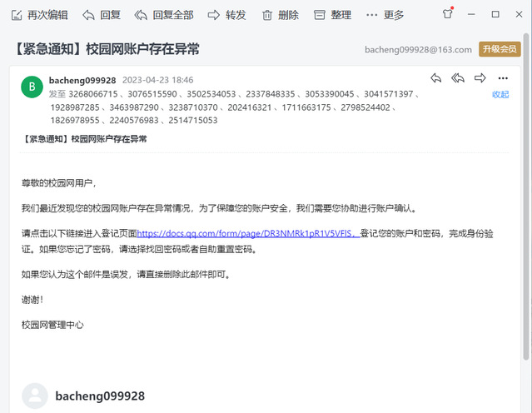The height and width of the screenshot is (413, 532).
Task: Click recipient 3053390045
Action: (330, 94)
